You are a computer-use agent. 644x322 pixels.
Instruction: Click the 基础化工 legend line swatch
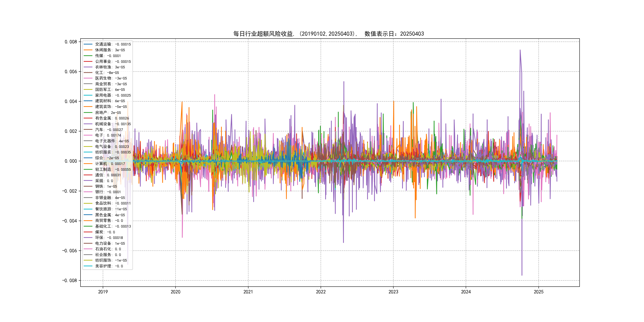[x=88, y=226]
